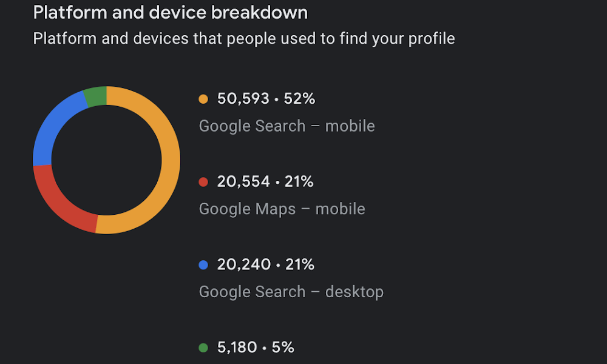Click the blue legend dot for 20,240

tap(203, 265)
